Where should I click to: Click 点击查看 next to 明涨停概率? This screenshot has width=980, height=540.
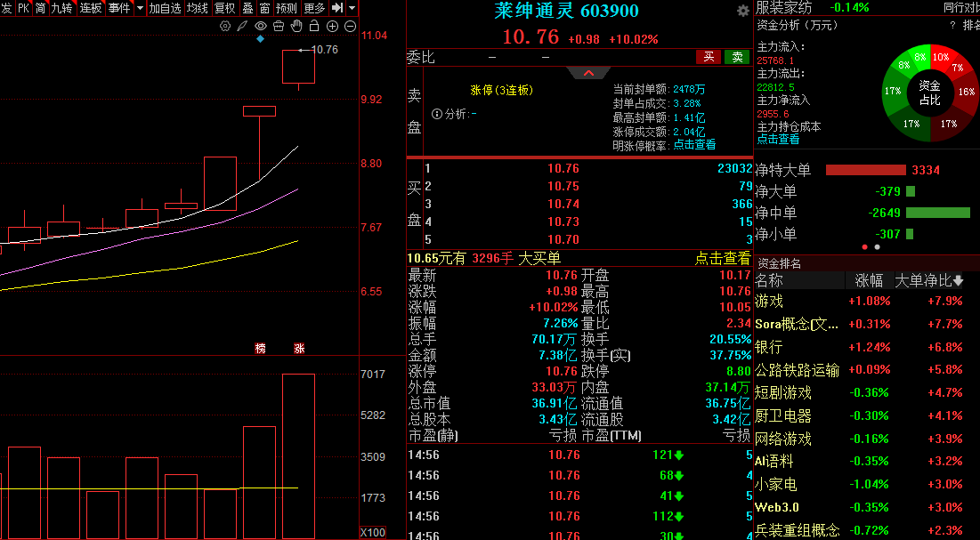click(x=693, y=145)
